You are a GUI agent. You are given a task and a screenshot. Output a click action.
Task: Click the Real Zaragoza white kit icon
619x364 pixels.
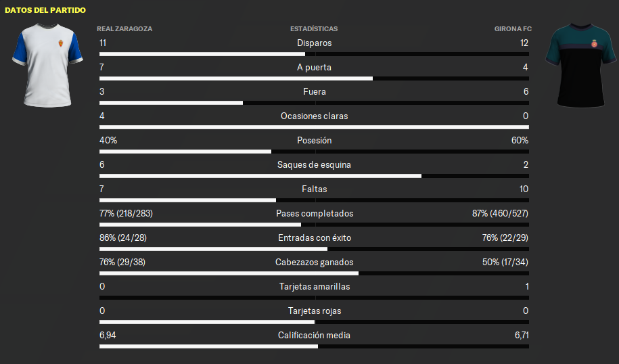coord(47,65)
